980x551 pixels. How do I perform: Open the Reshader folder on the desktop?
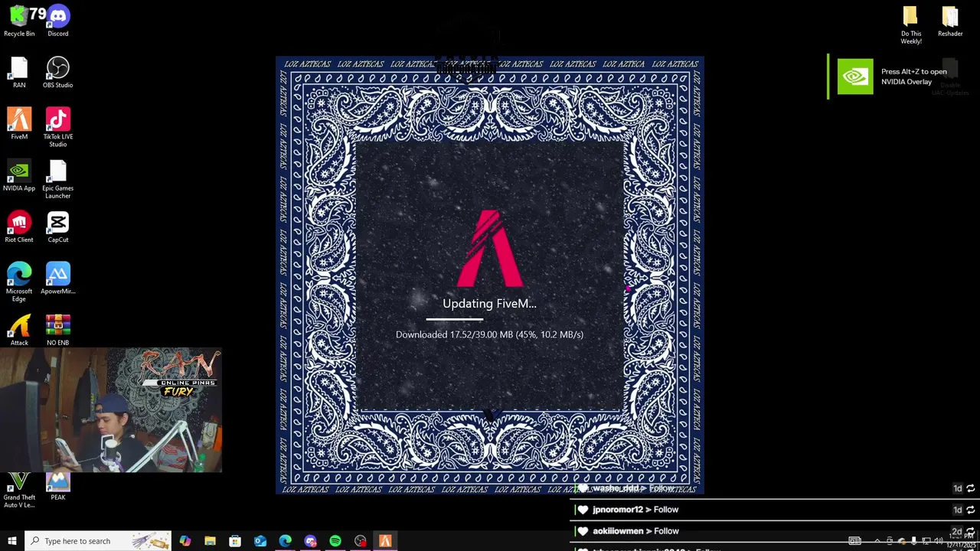tap(950, 21)
